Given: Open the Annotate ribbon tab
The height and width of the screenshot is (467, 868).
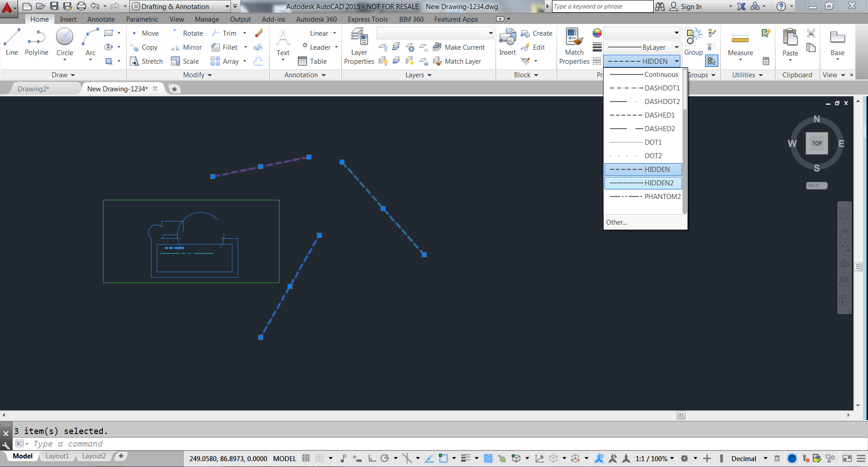Looking at the screenshot, I should pos(101,19).
